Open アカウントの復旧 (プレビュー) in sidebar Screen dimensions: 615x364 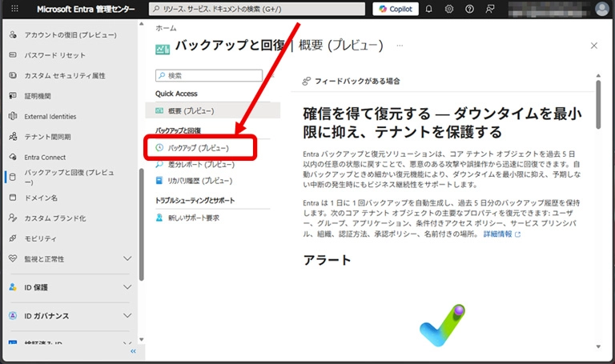click(70, 35)
